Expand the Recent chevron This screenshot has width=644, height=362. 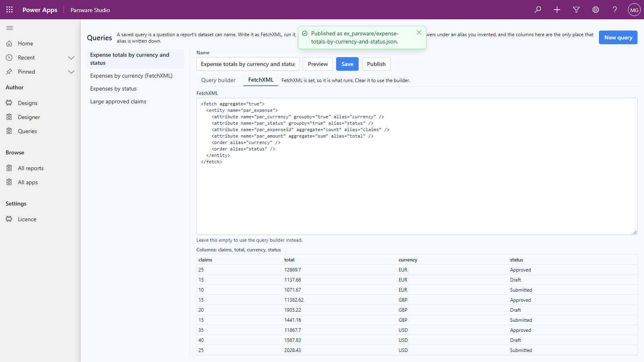click(71, 58)
